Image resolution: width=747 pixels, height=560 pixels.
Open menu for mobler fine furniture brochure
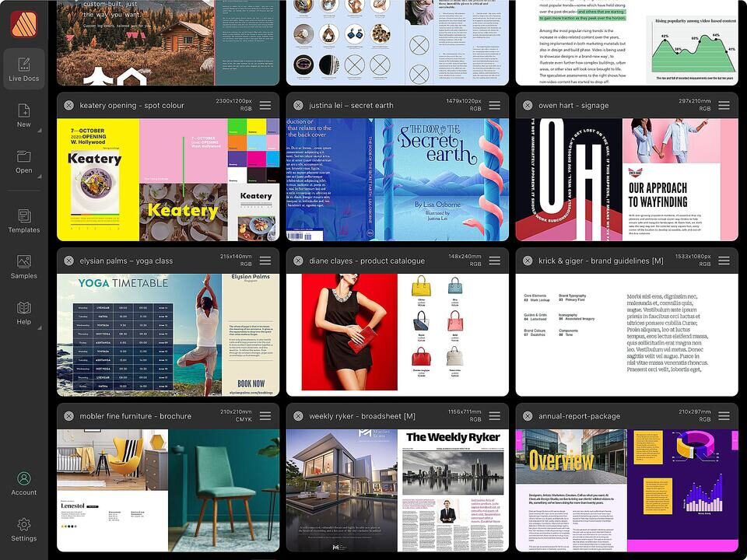(x=265, y=417)
